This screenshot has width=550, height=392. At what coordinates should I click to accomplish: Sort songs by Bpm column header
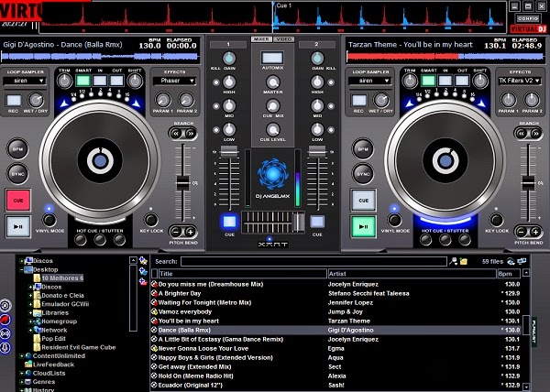coord(509,274)
